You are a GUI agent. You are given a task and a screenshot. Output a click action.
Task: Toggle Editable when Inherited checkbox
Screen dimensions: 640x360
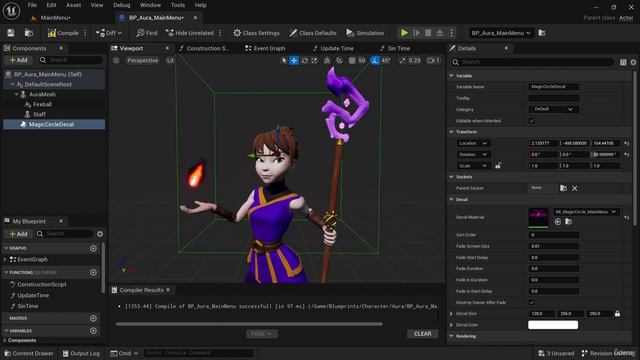pos(531,121)
